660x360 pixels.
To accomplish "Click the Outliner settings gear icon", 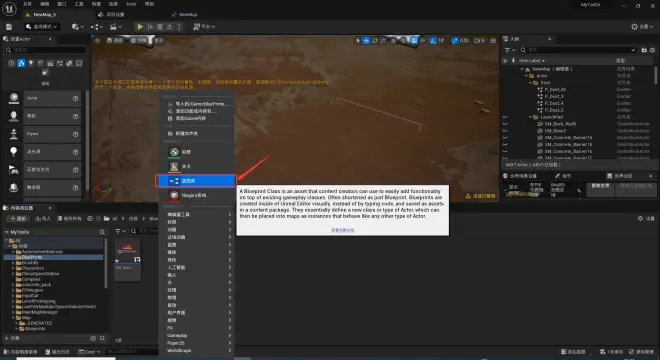I will coord(652,50).
